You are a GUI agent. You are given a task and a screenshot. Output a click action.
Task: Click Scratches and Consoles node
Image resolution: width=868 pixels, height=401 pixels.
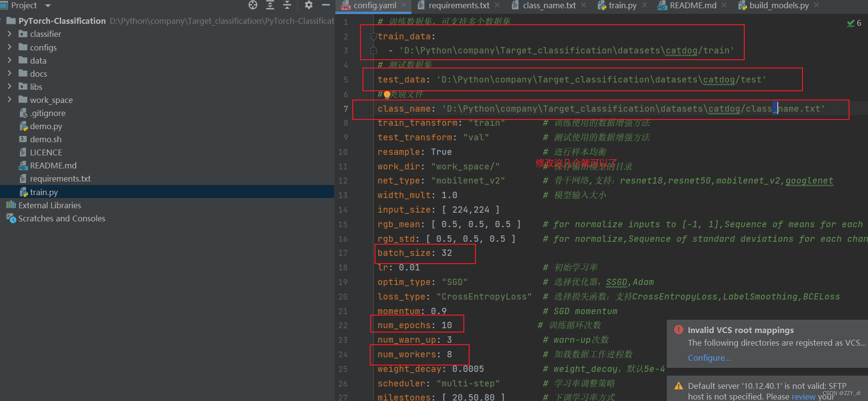[x=62, y=218]
